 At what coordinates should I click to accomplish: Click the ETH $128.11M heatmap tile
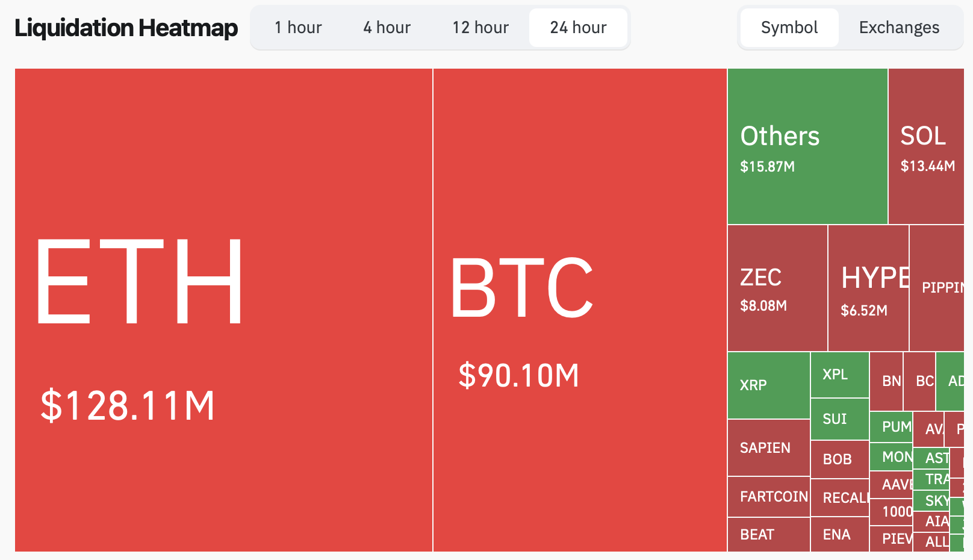click(x=223, y=310)
